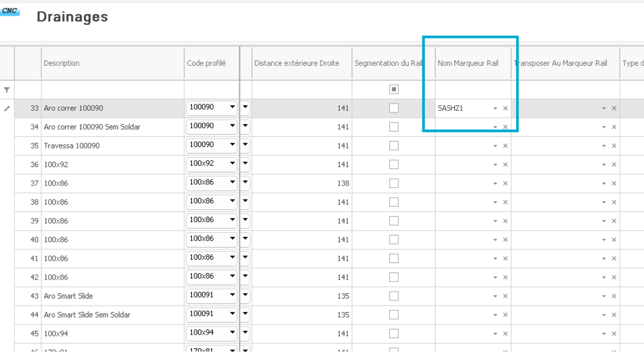Clear Nom Marqueur Rail on row 44 Sem Soldar
The width and height of the screenshot is (644, 356).
(x=505, y=315)
